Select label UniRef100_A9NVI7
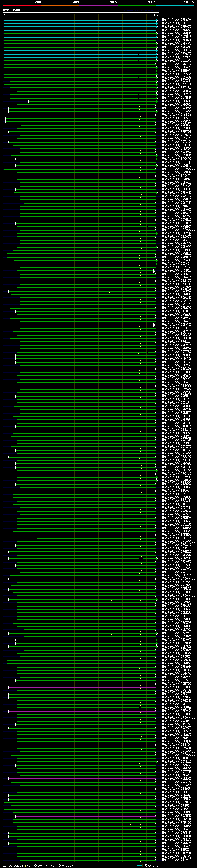This screenshot has height=868, width=197. tap(176, 64)
